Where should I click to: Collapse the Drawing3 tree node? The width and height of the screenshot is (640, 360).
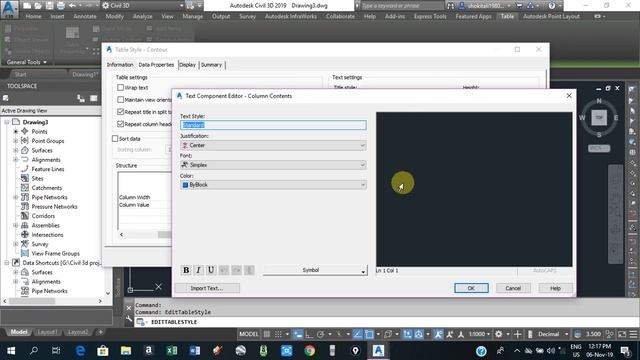tap(7, 122)
